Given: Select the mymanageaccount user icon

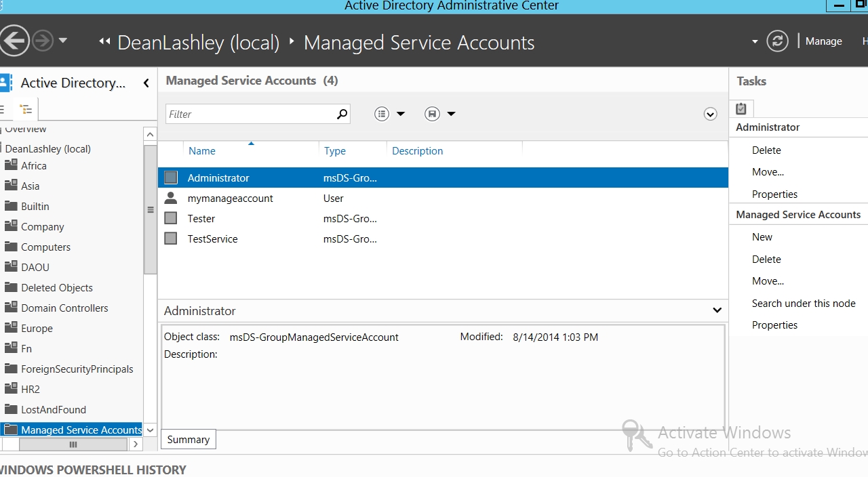Looking at the screenshot, I should 171,199.
